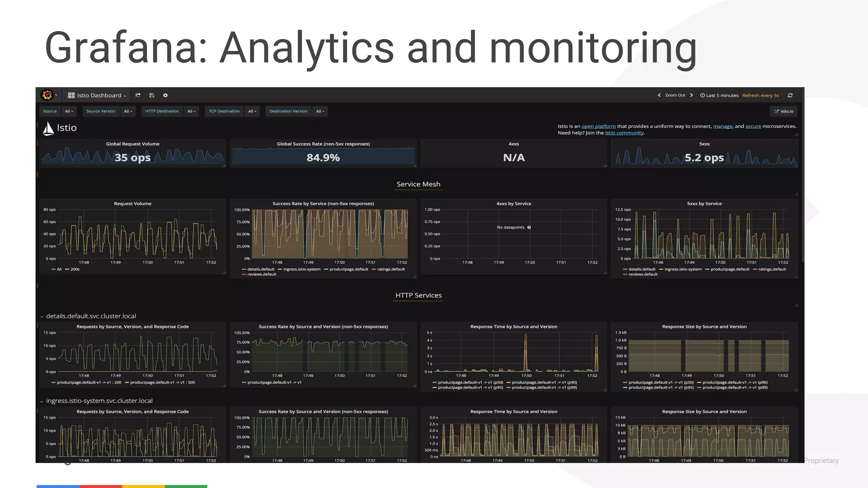Click the refresh dashboard icon

[x=790, y=95]
